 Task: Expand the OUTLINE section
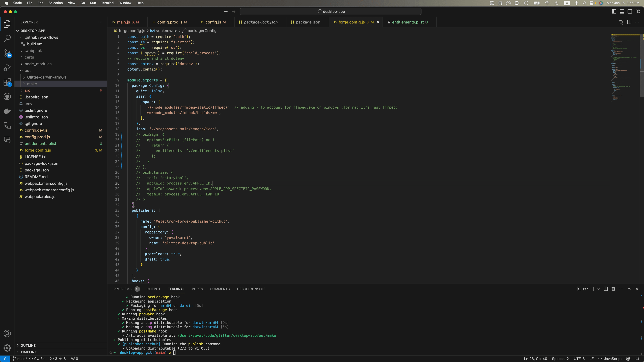[28, 345]
